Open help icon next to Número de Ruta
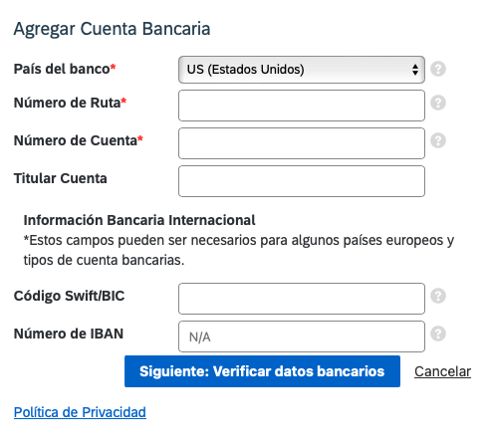 tap(438, 103)
